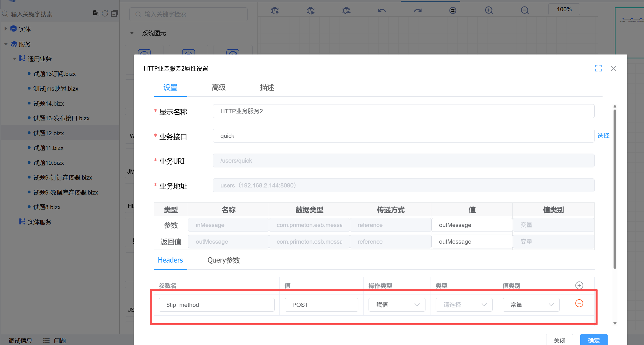The height and width of the screenshot is (345, 644).
Task: Remove the $tip_method header row
Action: coord(579,303)
